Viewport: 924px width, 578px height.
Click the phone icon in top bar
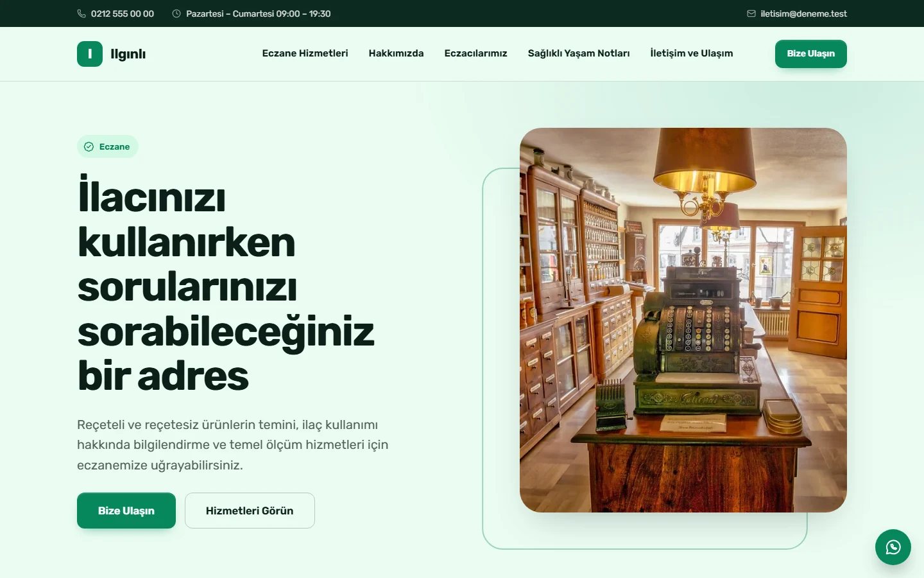click(x=81, y=13)
